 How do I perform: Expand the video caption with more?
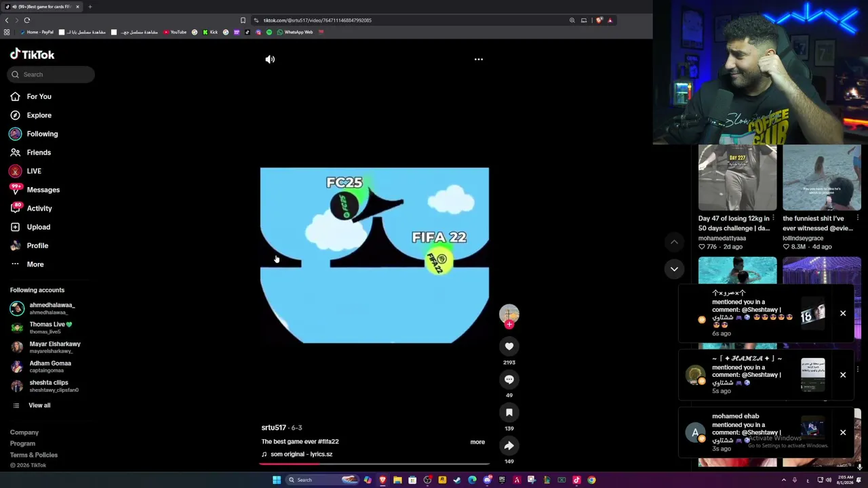(x=477, y=442)
